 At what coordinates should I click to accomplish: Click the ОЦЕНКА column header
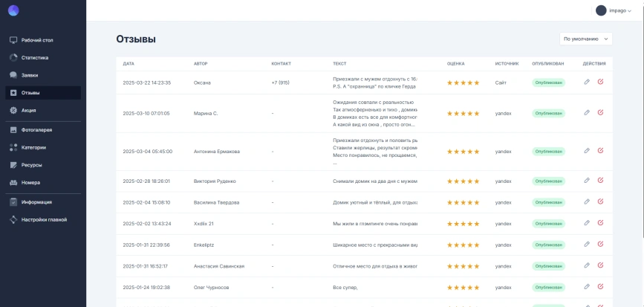456,64
